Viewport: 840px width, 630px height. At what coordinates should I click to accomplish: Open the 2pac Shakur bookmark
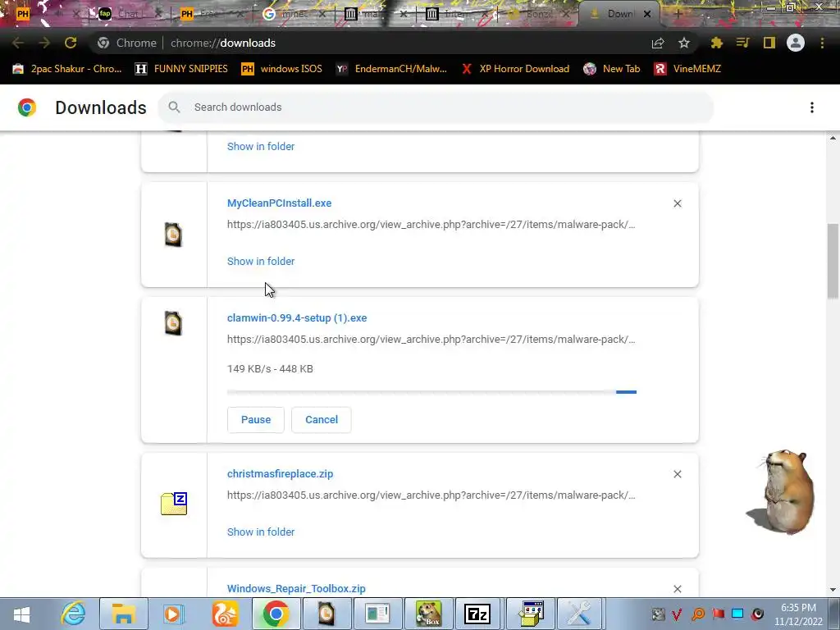pyautogui.click(x=67, y=69)
